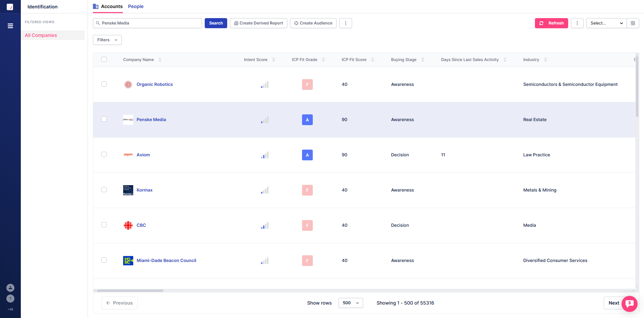
Task: Click the grid layout icon at top right
Action: tap(633, 23)
